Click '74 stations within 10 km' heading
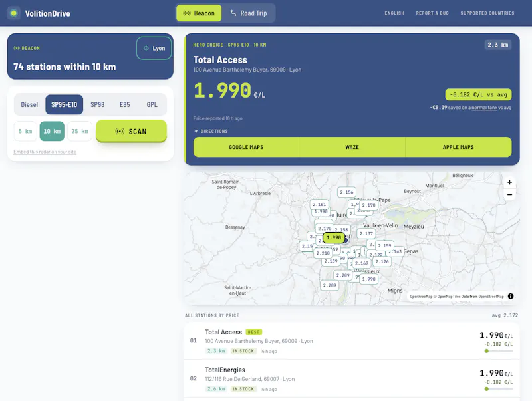 (65, 67)
